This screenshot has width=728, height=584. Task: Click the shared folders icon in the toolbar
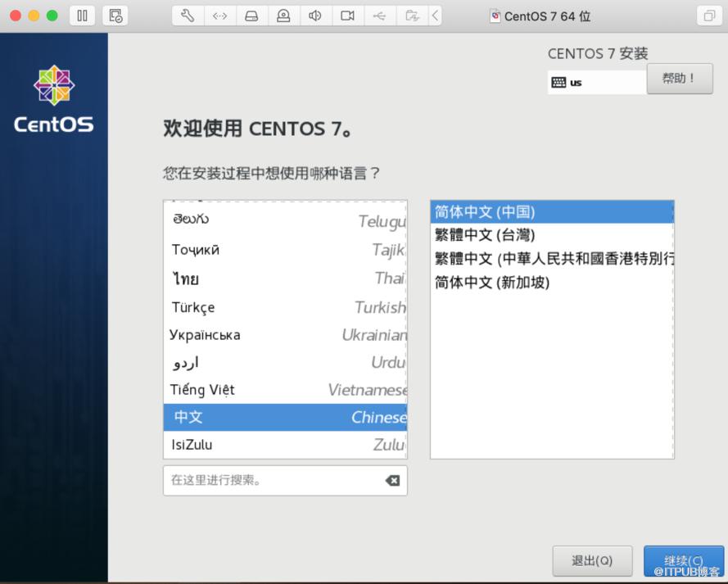pyautogui.click(x=412, y=16)
